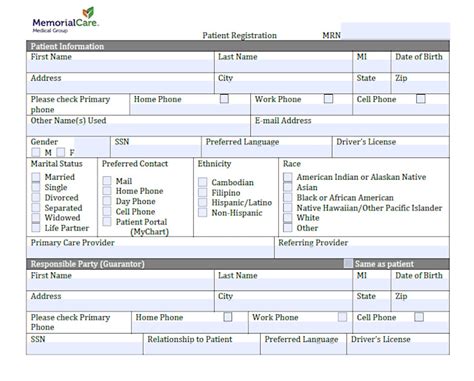Click the guarantor Driver's License field
474x381 pixels.
[398, 349]
